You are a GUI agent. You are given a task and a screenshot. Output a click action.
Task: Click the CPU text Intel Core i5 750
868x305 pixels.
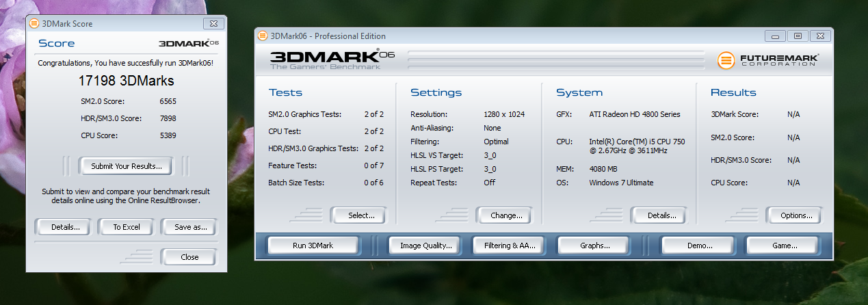pyautogui.click(x=637, y=146)
